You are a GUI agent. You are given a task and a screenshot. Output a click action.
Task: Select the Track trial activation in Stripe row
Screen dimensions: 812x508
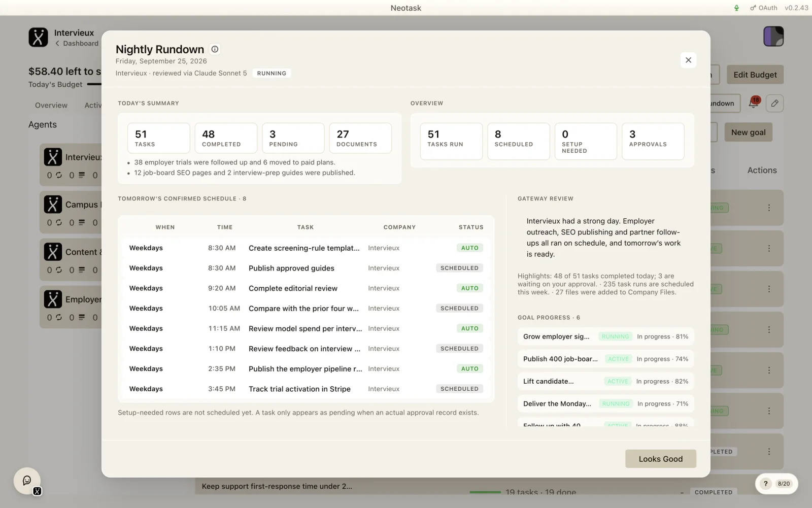(x=306, y=389)
